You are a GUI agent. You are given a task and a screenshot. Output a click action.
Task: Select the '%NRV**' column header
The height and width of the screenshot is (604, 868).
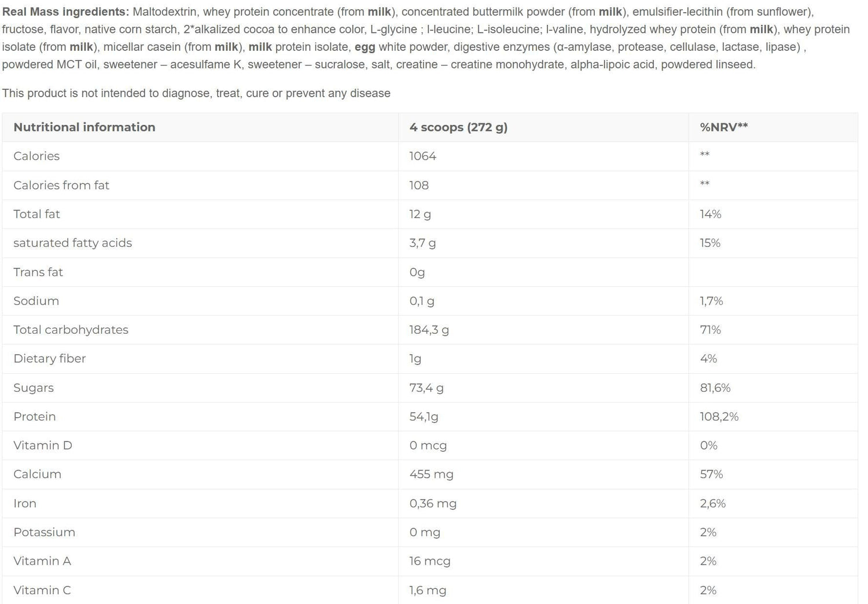tap(723, 127)
